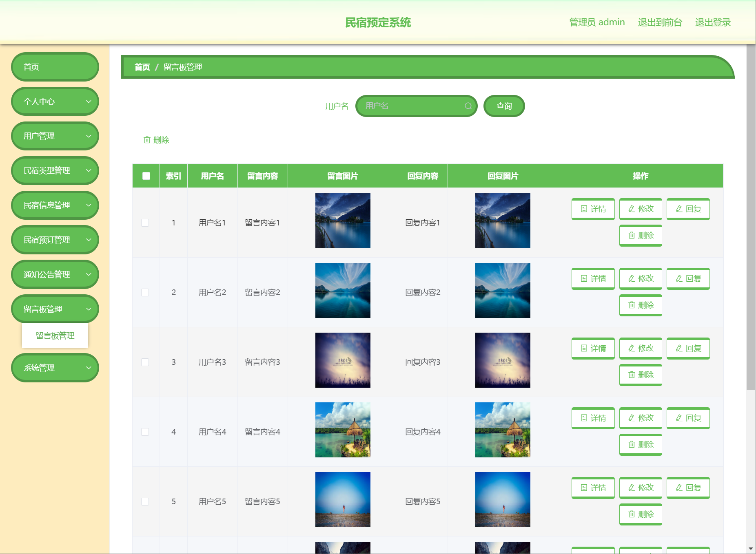Edit row 用户名5 with 修改
Image resolution: width=756 pixels, height=554 pixels.
(641, 488)
